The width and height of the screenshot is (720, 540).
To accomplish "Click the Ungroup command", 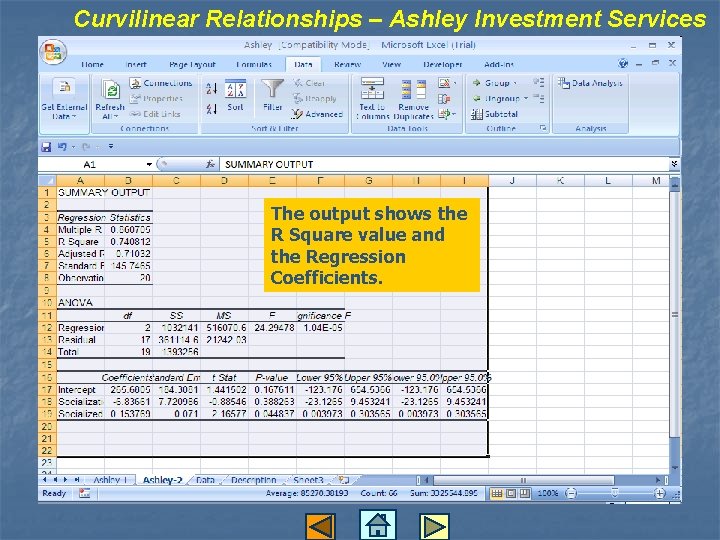I will tap(496, 99).
